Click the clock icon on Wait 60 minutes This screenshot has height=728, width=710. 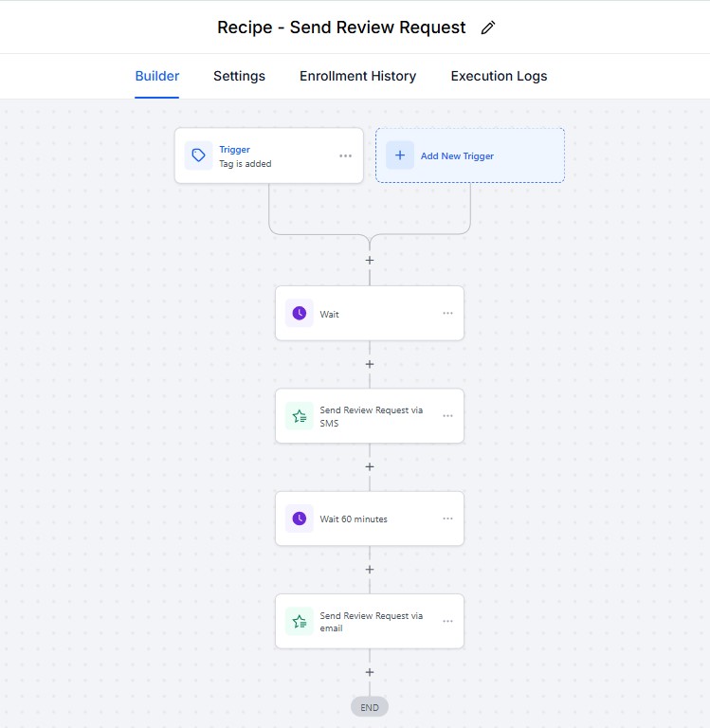point(300,519)
